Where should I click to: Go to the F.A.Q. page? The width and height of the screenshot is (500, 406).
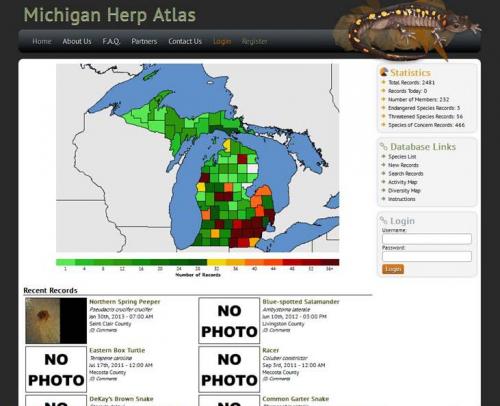(x=111, y=41)
